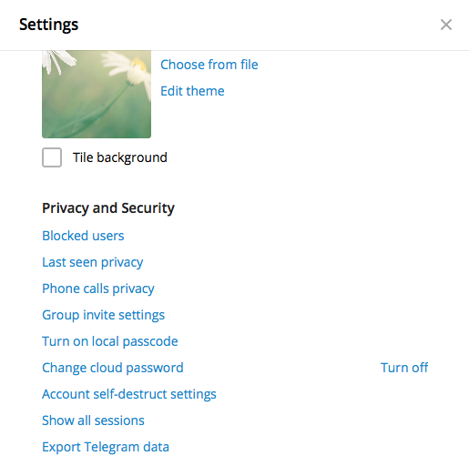Turn off the cloud password
This screenshot has height=476, width=469.
coord(404,368)
